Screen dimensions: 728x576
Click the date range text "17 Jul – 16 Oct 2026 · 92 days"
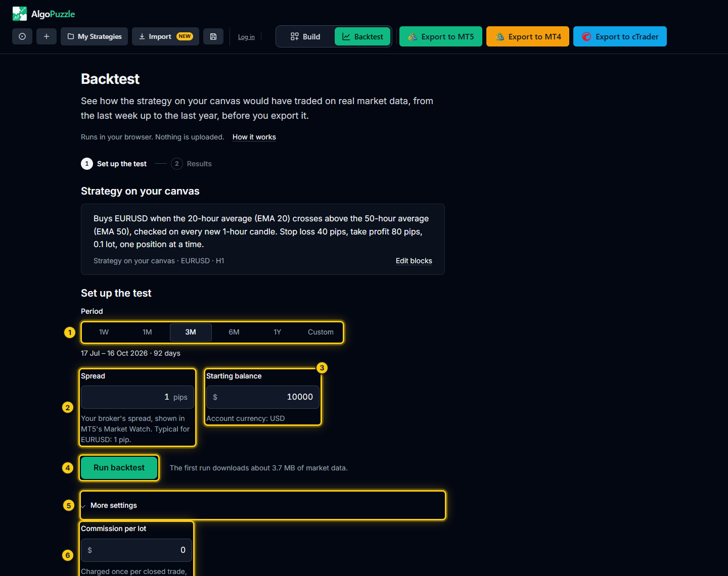130,353
